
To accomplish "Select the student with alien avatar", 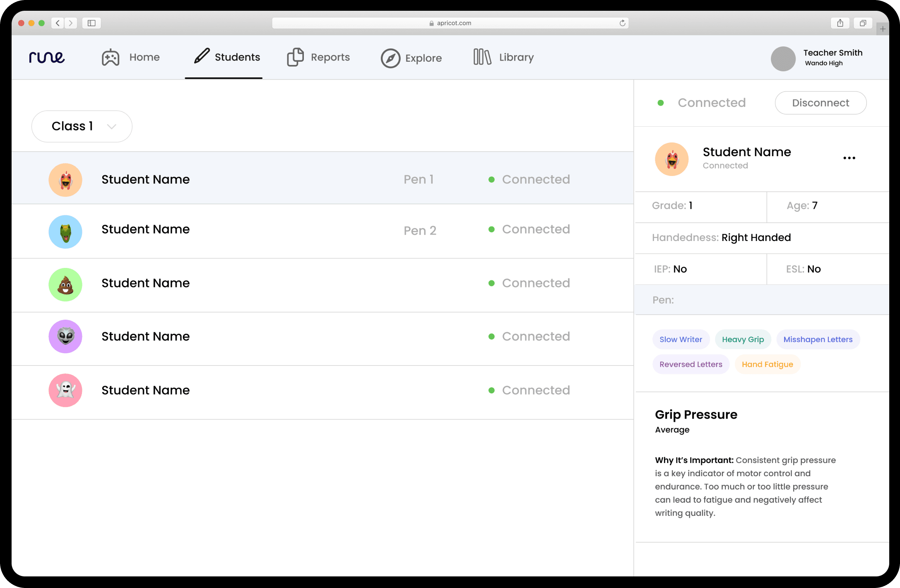I will point(65,336).
